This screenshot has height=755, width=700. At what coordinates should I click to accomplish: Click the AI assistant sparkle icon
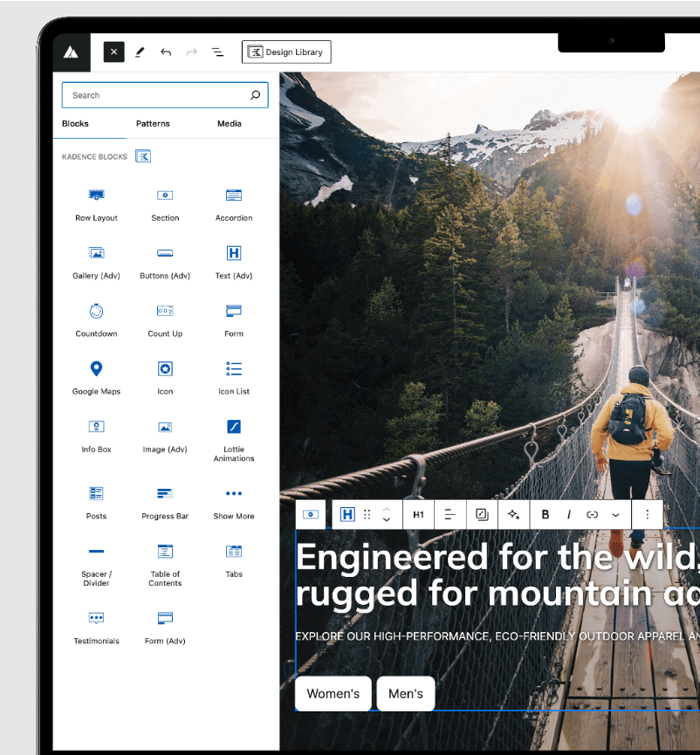513,514
